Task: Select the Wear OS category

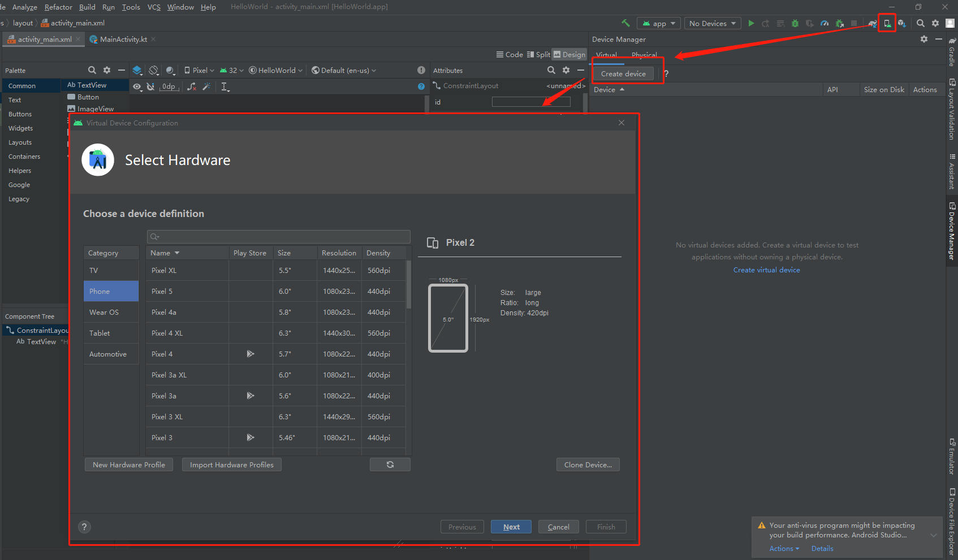Action: (111, 312)
